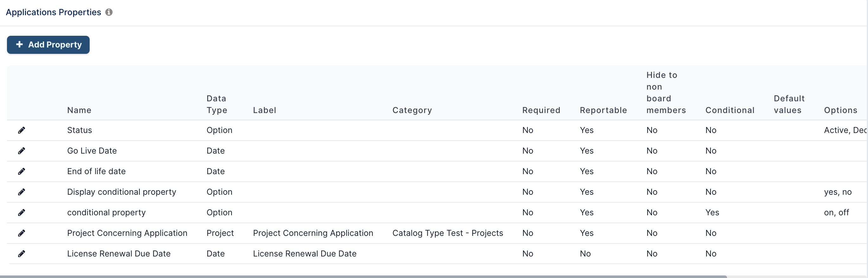
Task: Click pencil icon on conditional property row
Action: [x=22, y=213]
